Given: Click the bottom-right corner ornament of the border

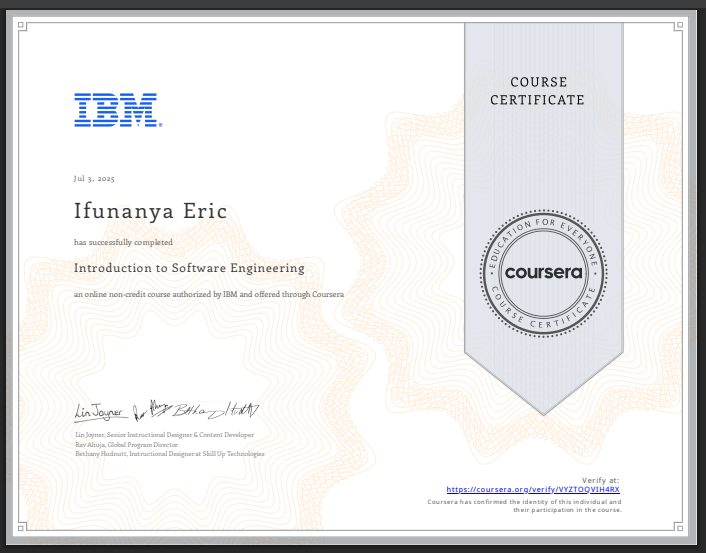Looking at the screenshot, I should tap(678, 526).
